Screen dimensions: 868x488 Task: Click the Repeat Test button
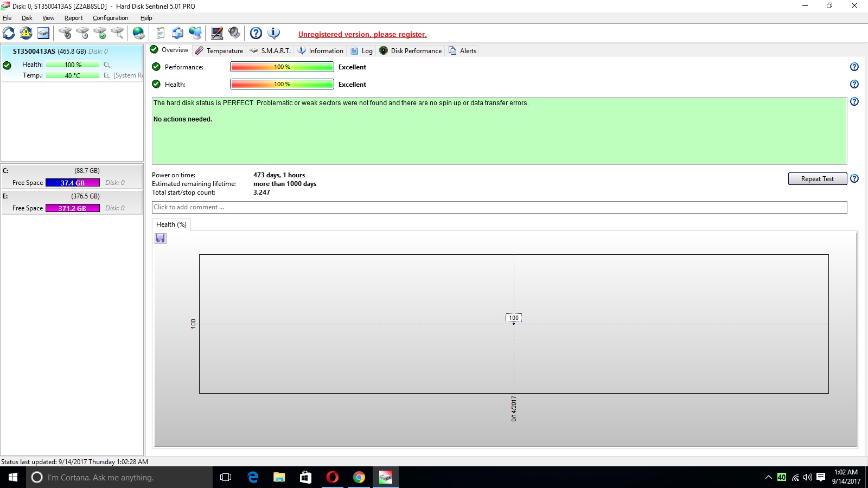tap(817, 179)
